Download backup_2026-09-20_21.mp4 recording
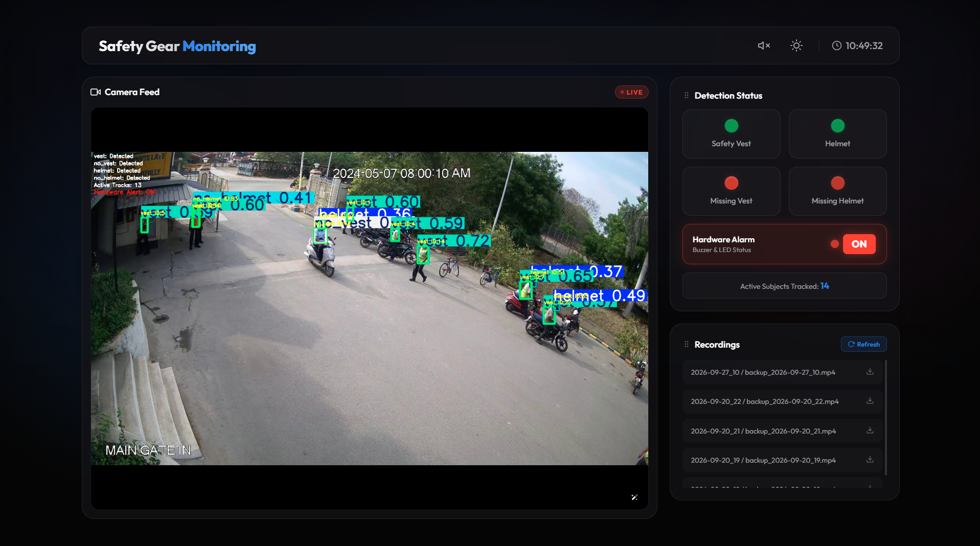 tap(870, 430)
